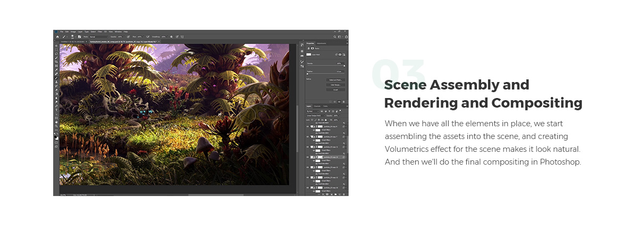Screen dimensions: 644x228
Task: Open the Kind filter dropdown in Layers
Action: (x=313, y=111)
